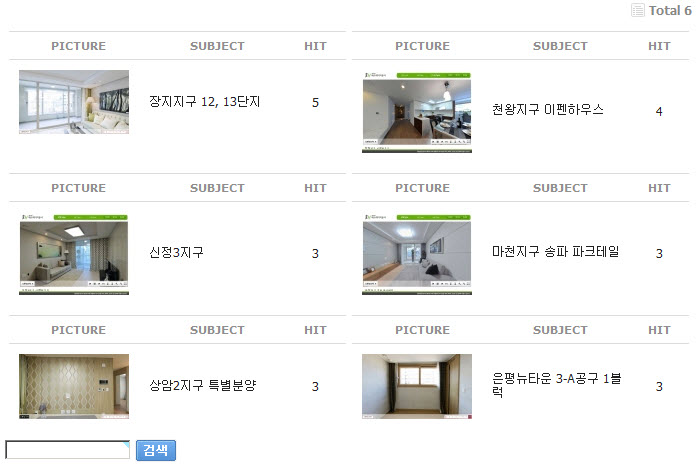The height and width of the screenshot is (468, 698).
Task: Open the 마천지구 송파 파크데일 thumbnail image
Action: pos(417,254)
